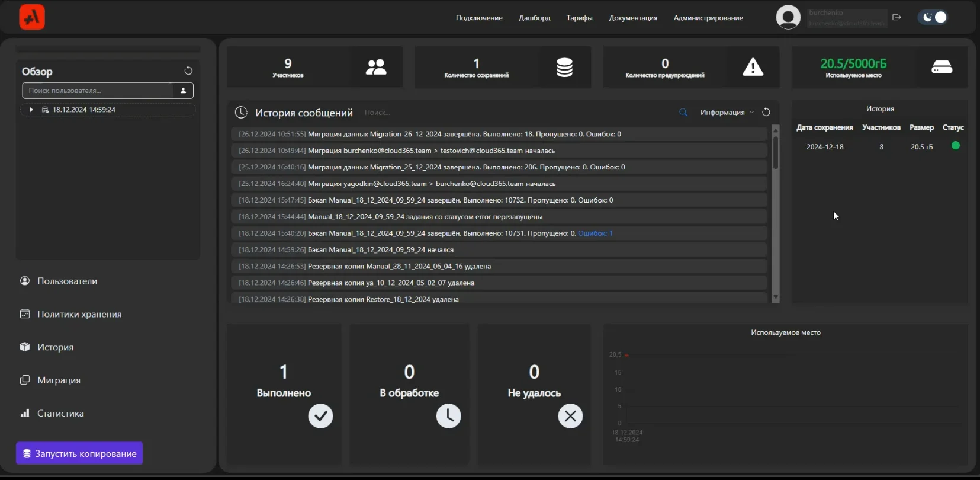Click the История box icon

(x=25, y=347)
